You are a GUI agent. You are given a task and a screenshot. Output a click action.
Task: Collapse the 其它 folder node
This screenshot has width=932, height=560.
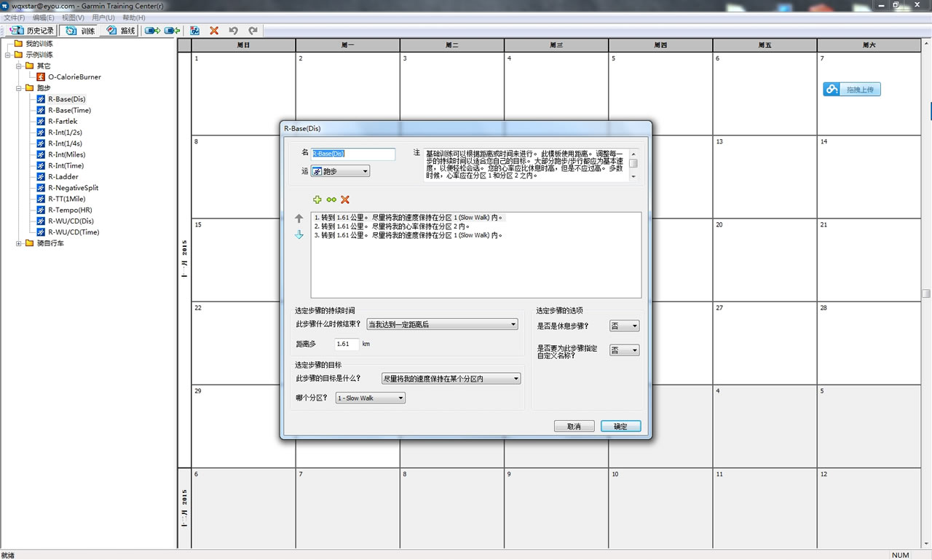click(19, 66)
